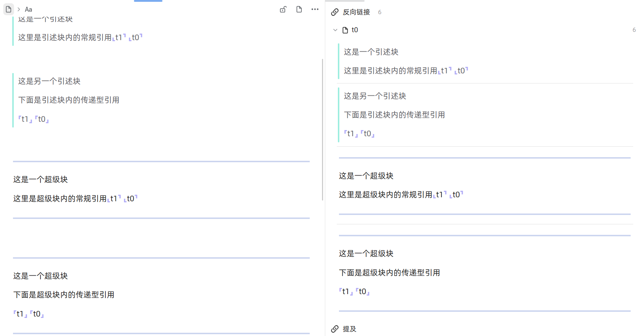Viewport: 644px width, 336px height.
Task: Expand the 提及 mentions section
Action: [349, 329]
